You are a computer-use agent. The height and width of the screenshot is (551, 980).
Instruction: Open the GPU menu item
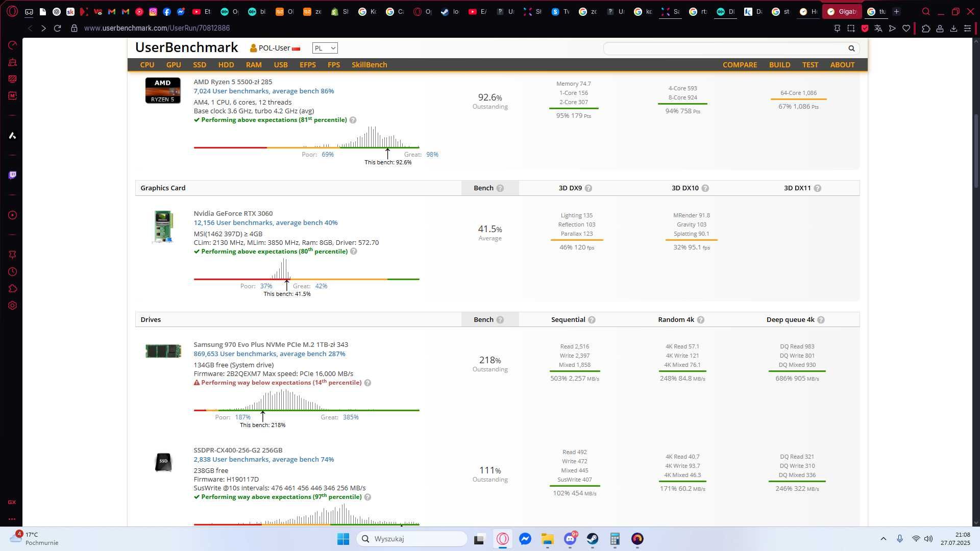coord(174,65)
